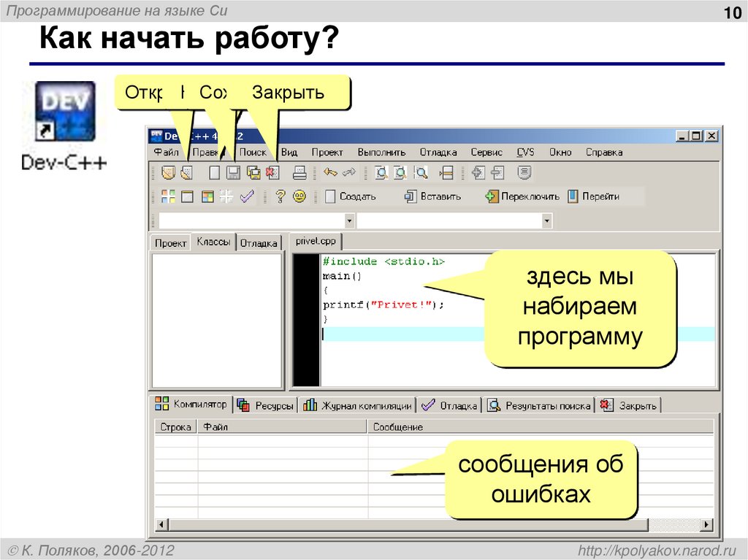Open the Файл menu

pyautogui.click(x=166, y=152)
